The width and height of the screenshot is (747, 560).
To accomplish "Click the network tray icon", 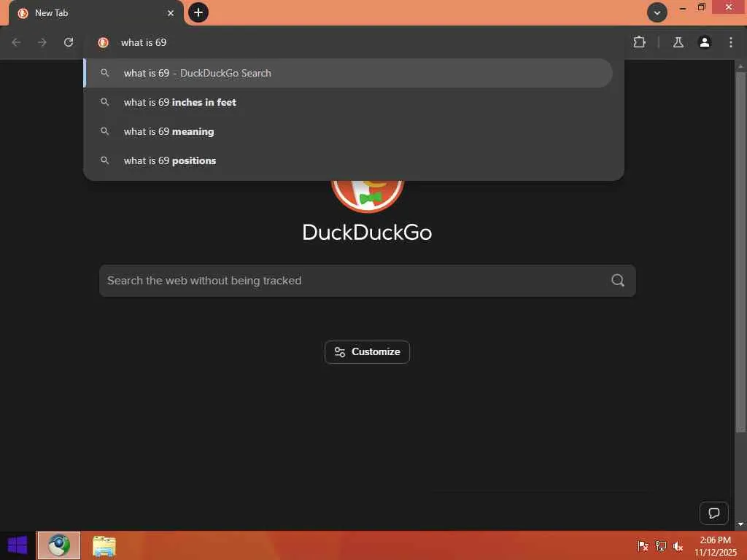I will pyautogui.click(x=660, y=546).
